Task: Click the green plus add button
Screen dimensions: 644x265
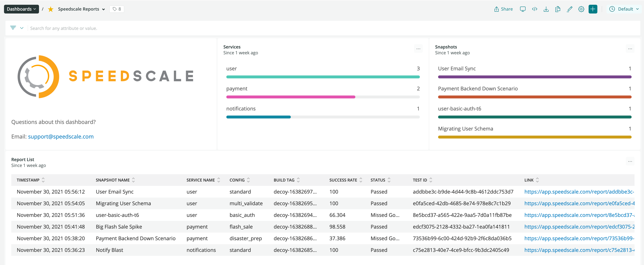Action: [593, 9]
